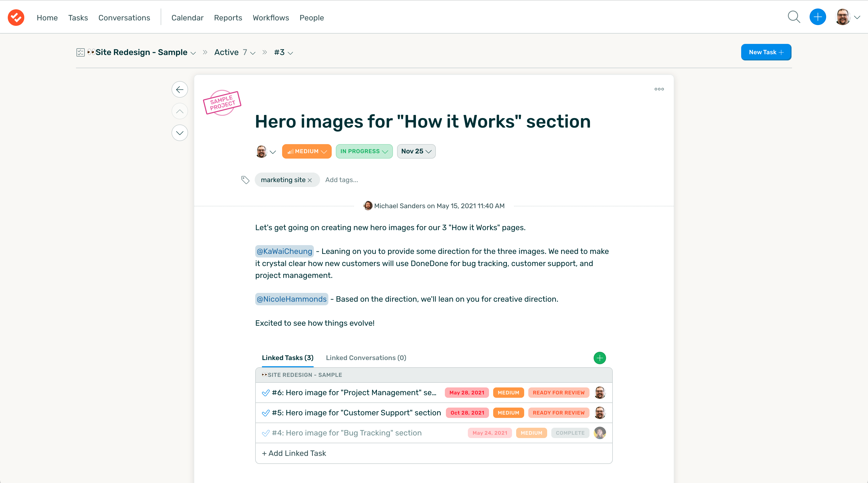Click + Add Linked Task
This screenshot has height=483, width=868.
[x=294, y=453]
